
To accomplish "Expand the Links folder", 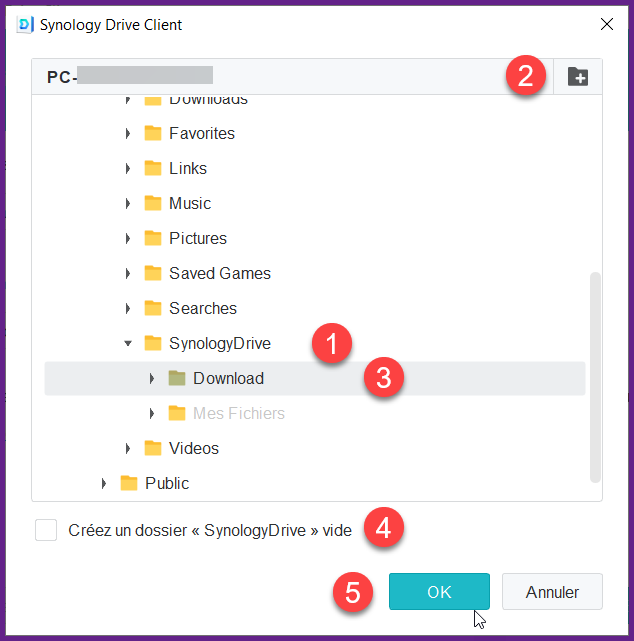I will (x=128, y=168).
